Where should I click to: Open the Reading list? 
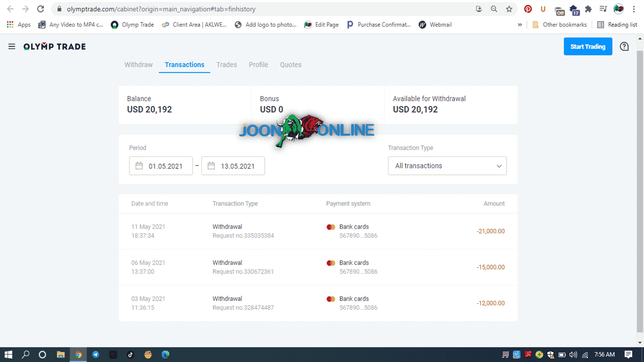(x=617, y=25)
